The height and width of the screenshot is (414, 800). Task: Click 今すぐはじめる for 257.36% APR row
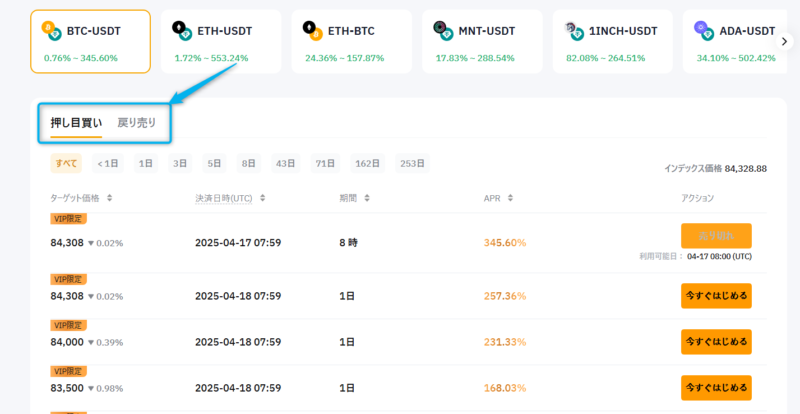pos(716,296)
